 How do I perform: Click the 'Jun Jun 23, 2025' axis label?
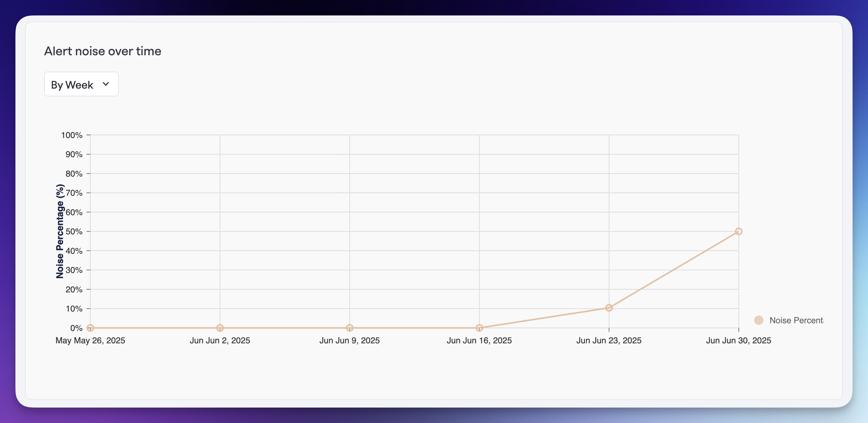pyautogui.click(x=609, y=340)
